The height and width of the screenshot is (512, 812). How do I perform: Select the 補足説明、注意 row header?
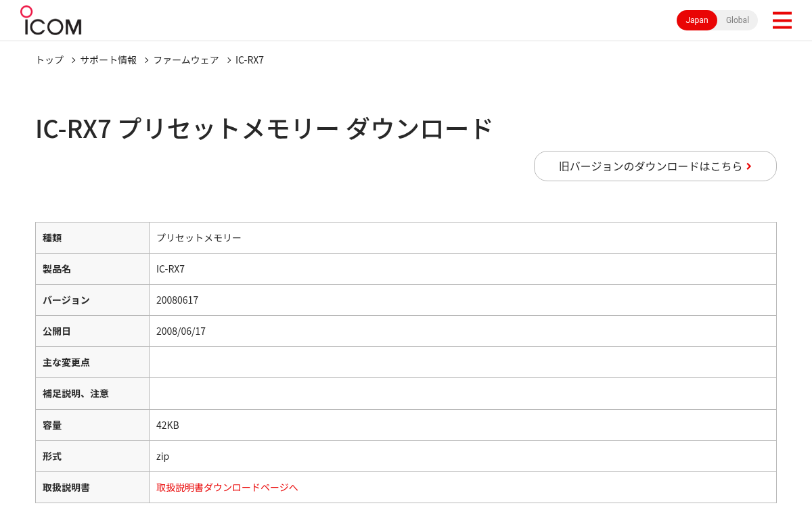[92, 393]
